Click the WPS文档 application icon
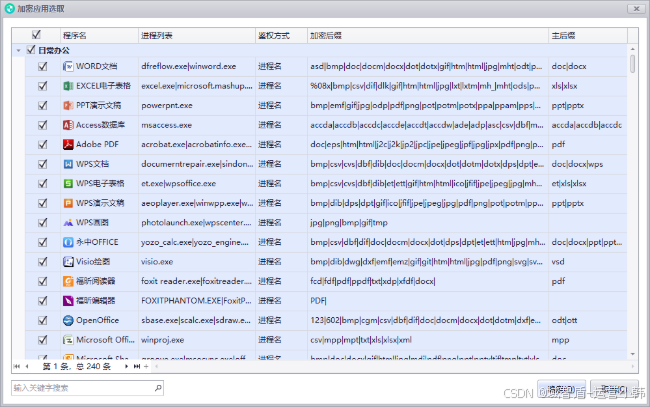 (x=68, y=164)
